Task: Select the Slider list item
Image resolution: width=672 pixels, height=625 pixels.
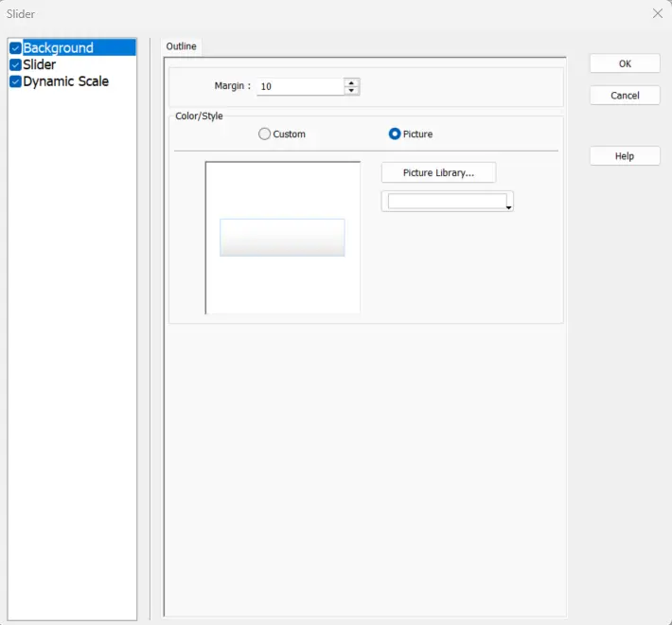Action: coord(40,64)
